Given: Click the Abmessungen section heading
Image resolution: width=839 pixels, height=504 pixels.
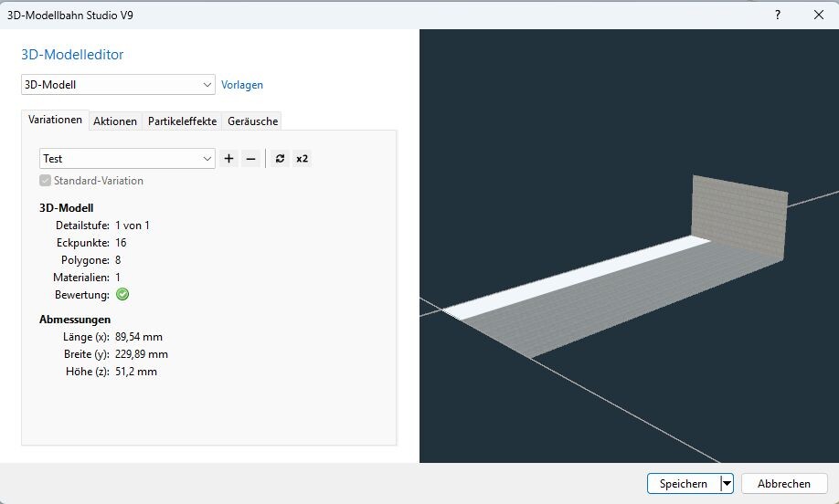Looking at the screenshot, I should (75, 320).
